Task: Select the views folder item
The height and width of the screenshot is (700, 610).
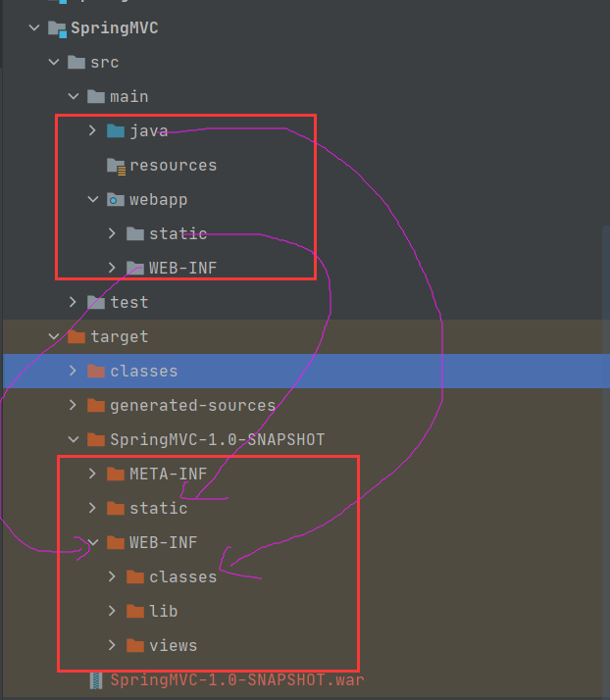Action: pyautogui.click(x=173, y=645)
